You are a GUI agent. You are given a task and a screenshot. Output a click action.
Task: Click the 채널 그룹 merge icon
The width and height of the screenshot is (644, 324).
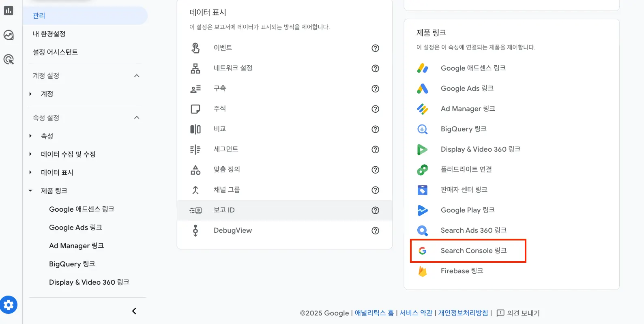[195, 190]
